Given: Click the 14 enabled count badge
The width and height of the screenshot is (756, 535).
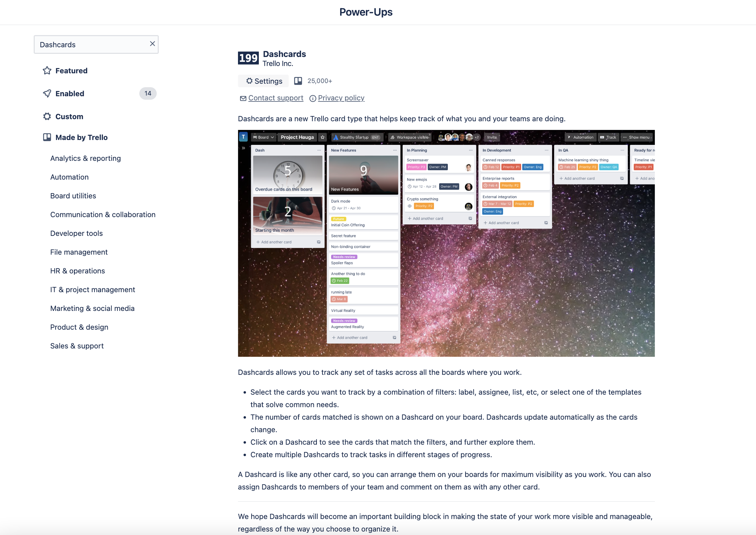Looking at the screenshot, I should 148,93.
